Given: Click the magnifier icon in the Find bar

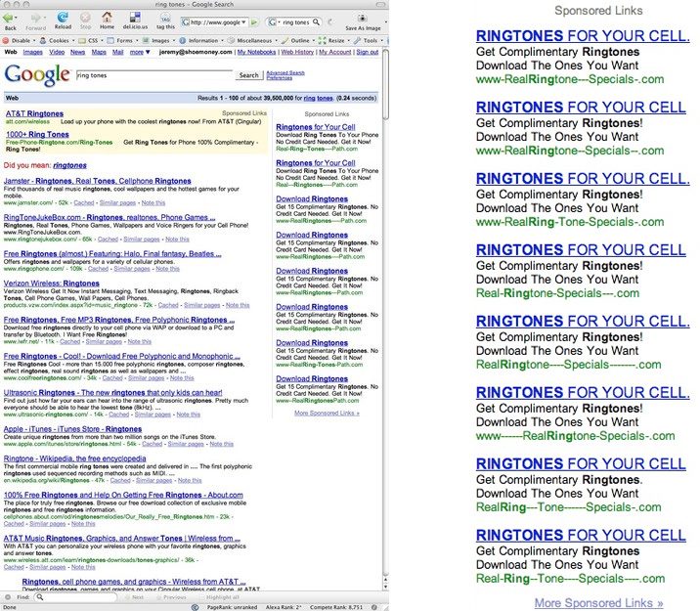Looking at the screenshot, I should 40,596.
